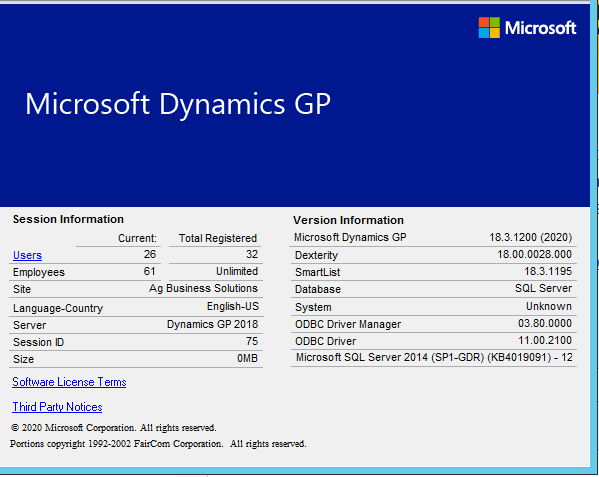The width and height of the screenshot is (599, 477).
Task: Click the 'Unlimited' employees value
Action: click(x=237, y=271)
